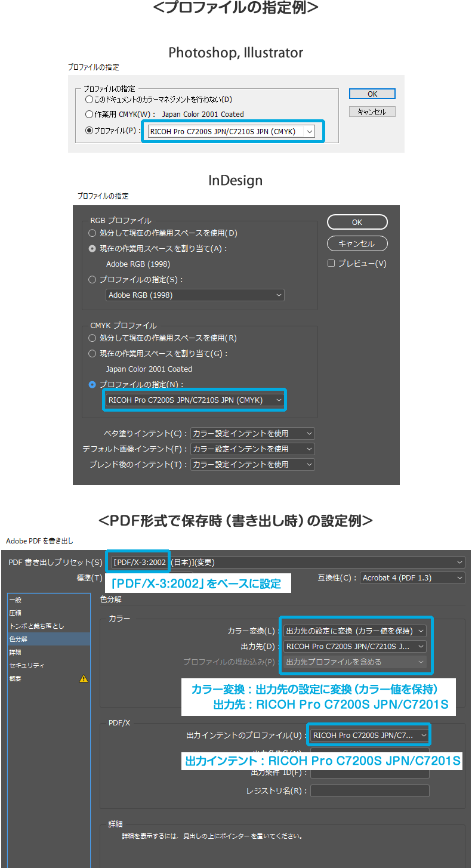Click the yellow warning icon beside 概要

point(84,678)
